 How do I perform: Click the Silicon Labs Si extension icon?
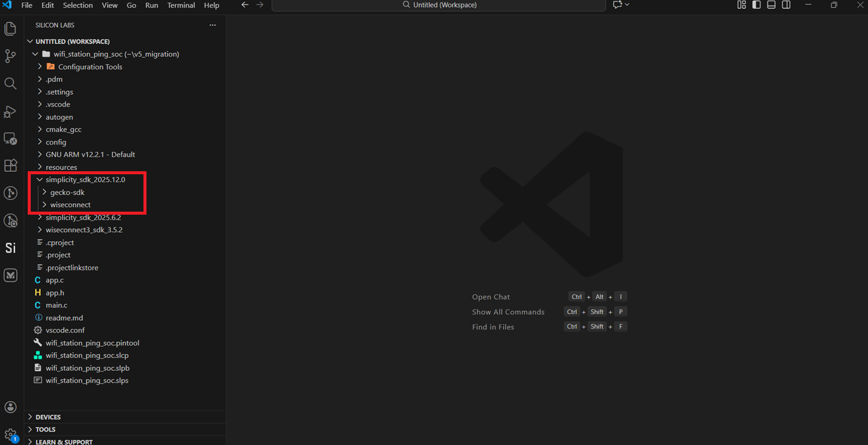tap(10, 248)
